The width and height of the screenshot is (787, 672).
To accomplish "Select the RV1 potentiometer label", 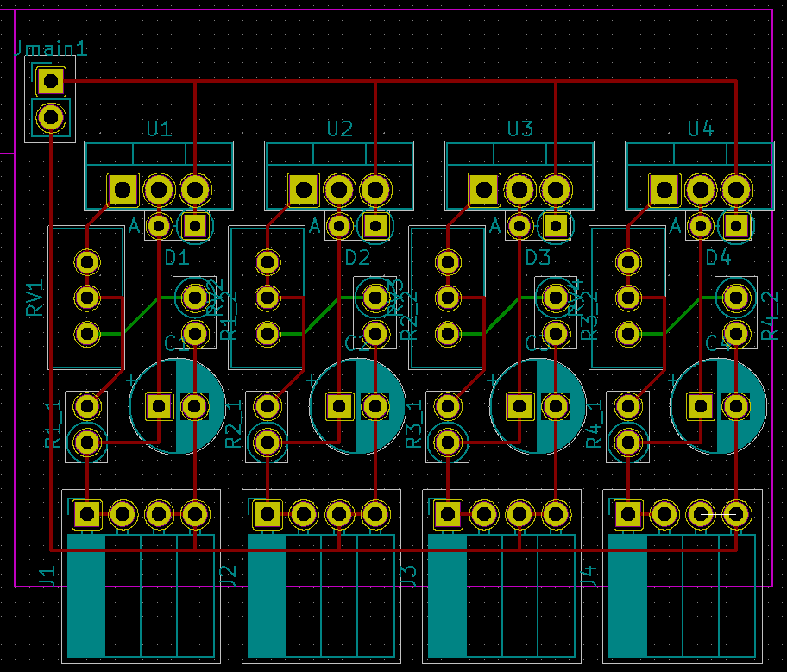I will click(35, 298).
